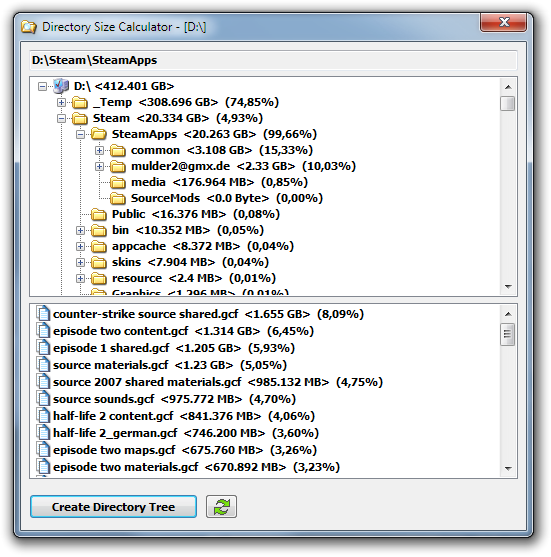
Task: Click the D:\ drive computer icon
Action: (x=61, y=86)
